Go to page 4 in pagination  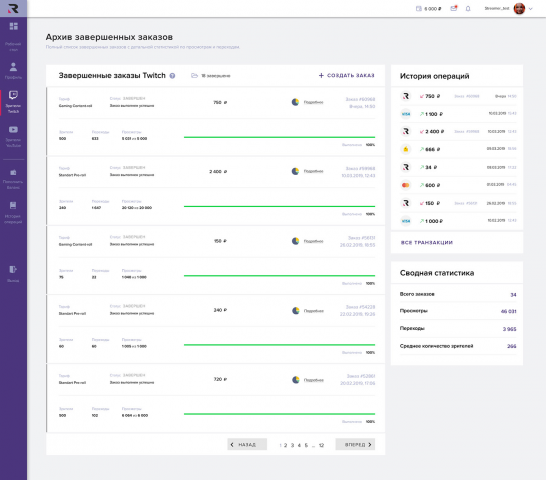299,445
